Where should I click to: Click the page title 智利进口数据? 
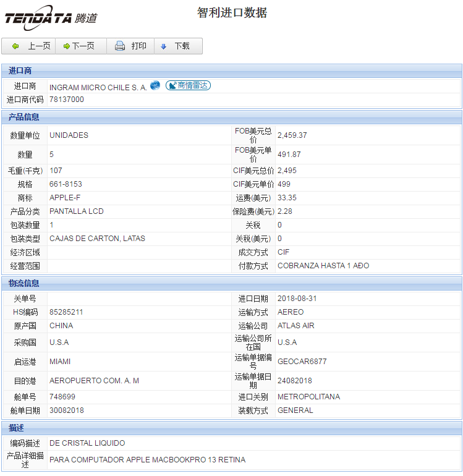click(x=232, y=13)
